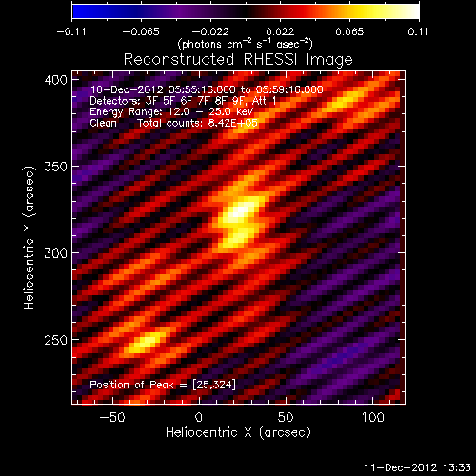Image resolution: width=476 pixels, height=476 pixels.
Task: Click the colorbar tick label '-0.065'
Action: point(141,31)
